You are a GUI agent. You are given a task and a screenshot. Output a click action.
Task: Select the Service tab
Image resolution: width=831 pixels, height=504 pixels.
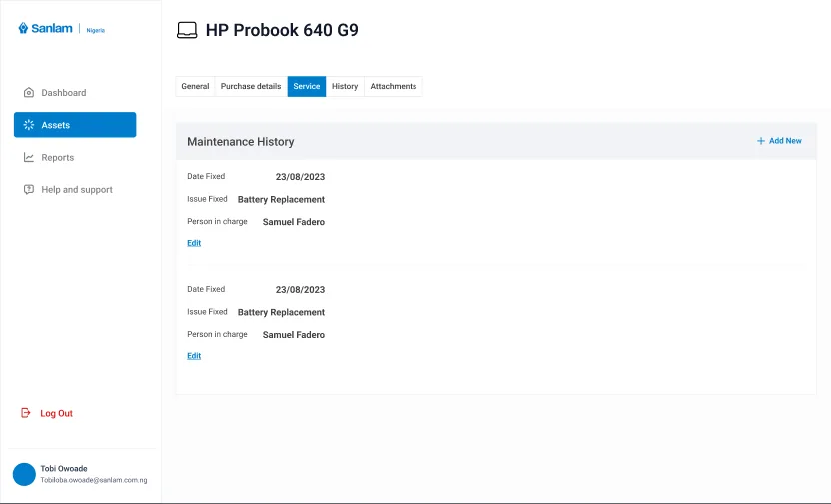[307, 86]
